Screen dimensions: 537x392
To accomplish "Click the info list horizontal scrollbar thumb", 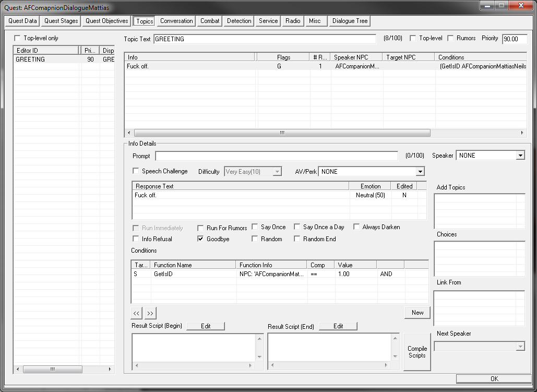I will tap(282, 133).
